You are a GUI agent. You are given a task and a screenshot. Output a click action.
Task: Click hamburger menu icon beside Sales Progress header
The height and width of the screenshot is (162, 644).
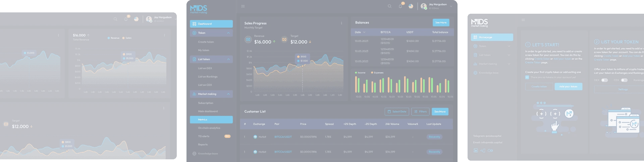click(x=243, y=6)
